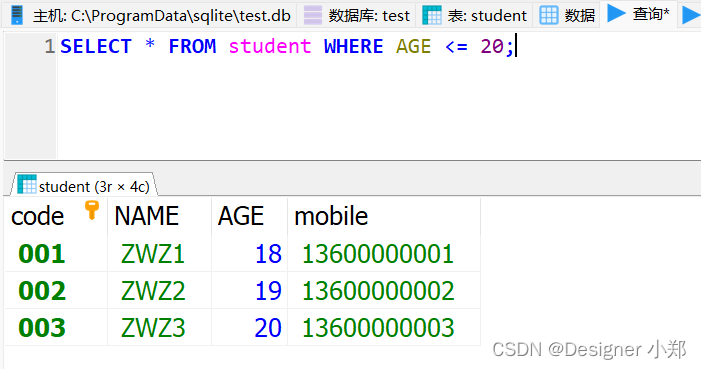Image resolution: width=701 pixels, height=369 pixels.
Task: Select the student (3r × 4c) result tab
Action: (85, 184)
